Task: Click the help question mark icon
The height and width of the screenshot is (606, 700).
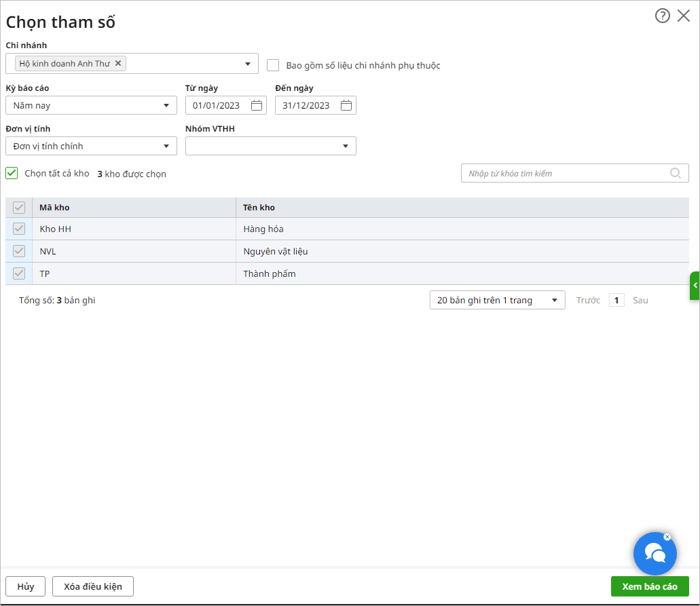Action: [x=662, y=16]
